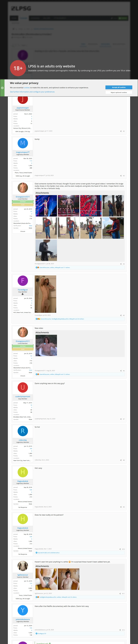Share post #10 using its share icon

click(x=120, y=549)
